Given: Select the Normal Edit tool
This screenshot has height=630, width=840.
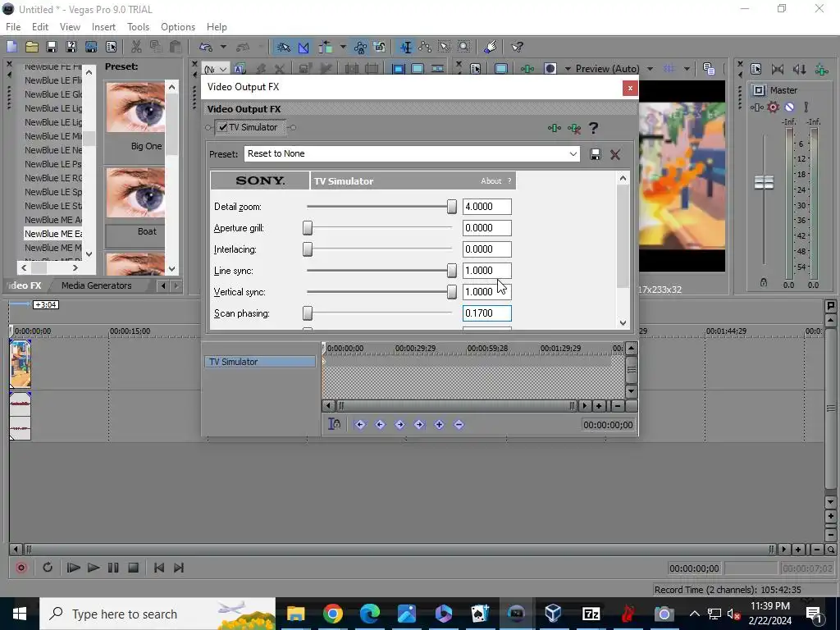Looking at the screenshot, I should pyautogui.click(x=406, y=47).
